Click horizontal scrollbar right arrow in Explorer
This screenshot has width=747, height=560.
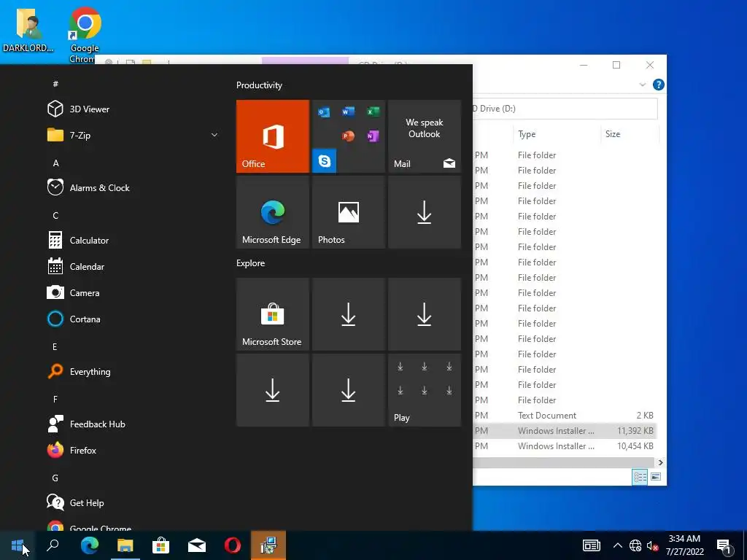coord(660,462)
